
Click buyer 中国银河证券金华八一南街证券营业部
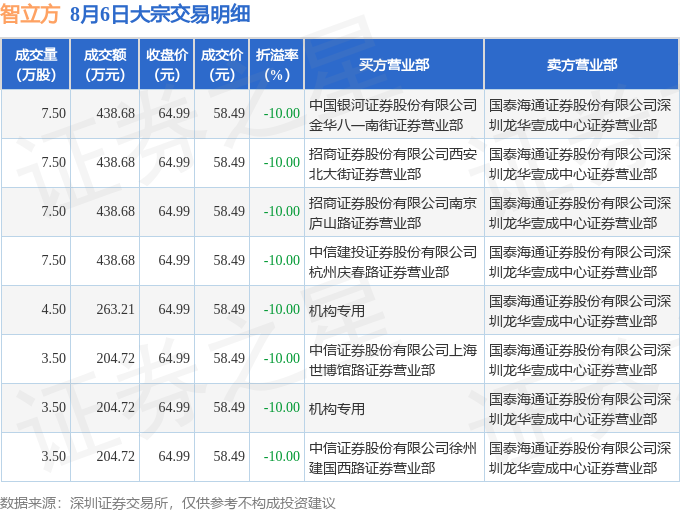pos(393,115)
